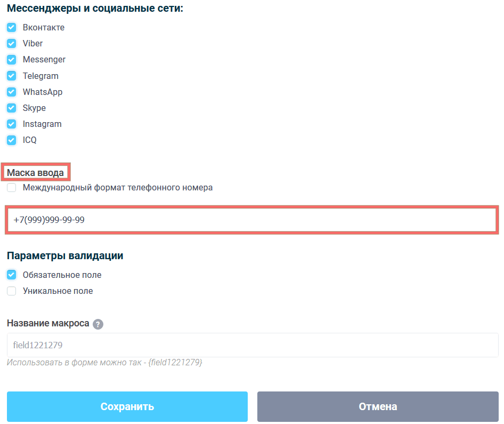Enable Уникальное поле validation option

click(x=11, y=290)
